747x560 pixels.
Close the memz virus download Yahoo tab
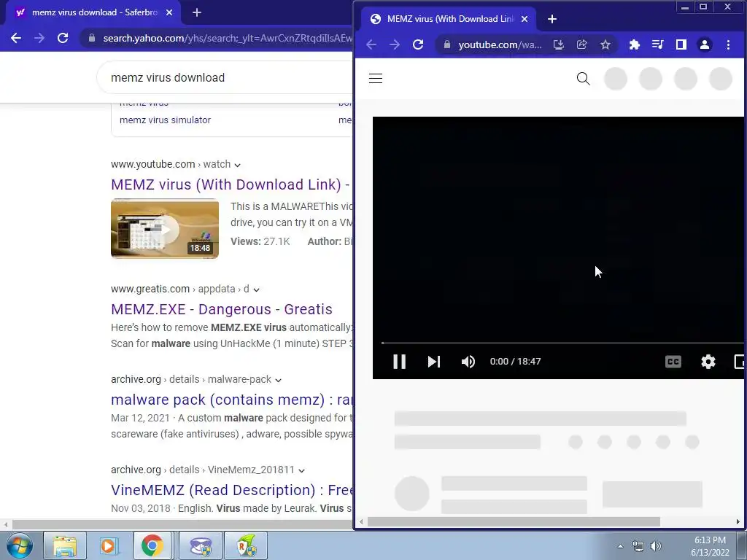[x=169, y=12]
